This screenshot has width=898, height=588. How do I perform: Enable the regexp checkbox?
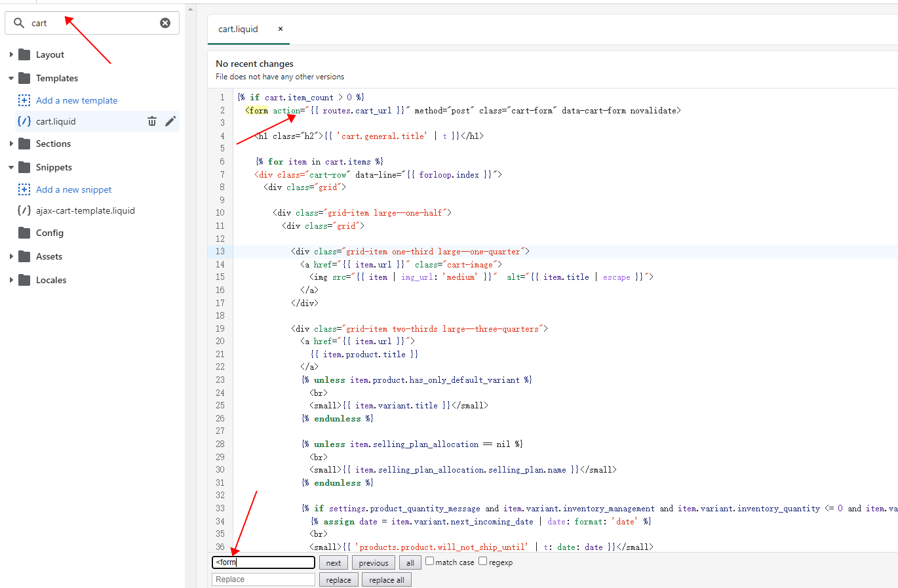pos(483,561)
